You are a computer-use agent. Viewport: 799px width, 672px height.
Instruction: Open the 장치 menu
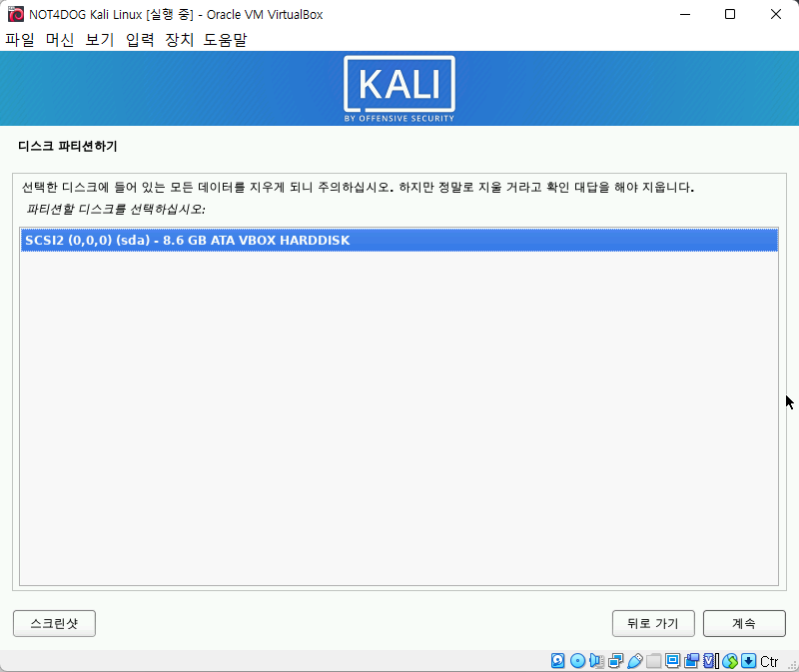180,39
